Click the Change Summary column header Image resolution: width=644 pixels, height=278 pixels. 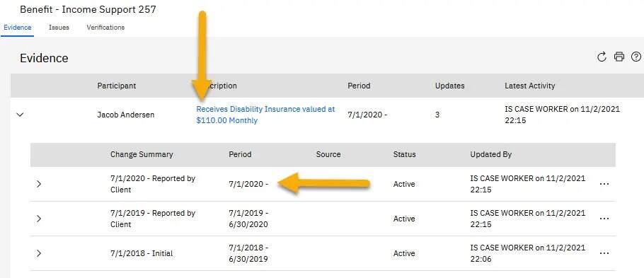[142, 155]
